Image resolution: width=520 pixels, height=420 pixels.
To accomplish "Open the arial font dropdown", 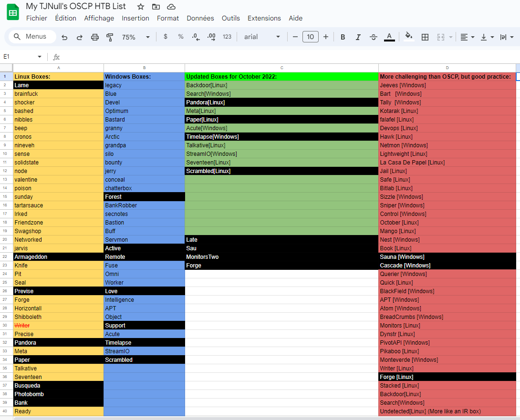I will pyautogui.click(x=262, y=37).
